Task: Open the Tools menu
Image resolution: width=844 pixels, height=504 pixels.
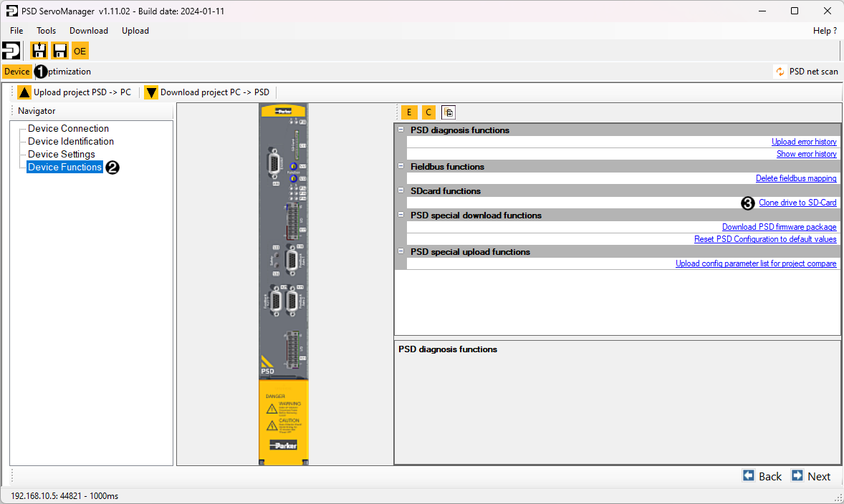Action: pos(47,31)
